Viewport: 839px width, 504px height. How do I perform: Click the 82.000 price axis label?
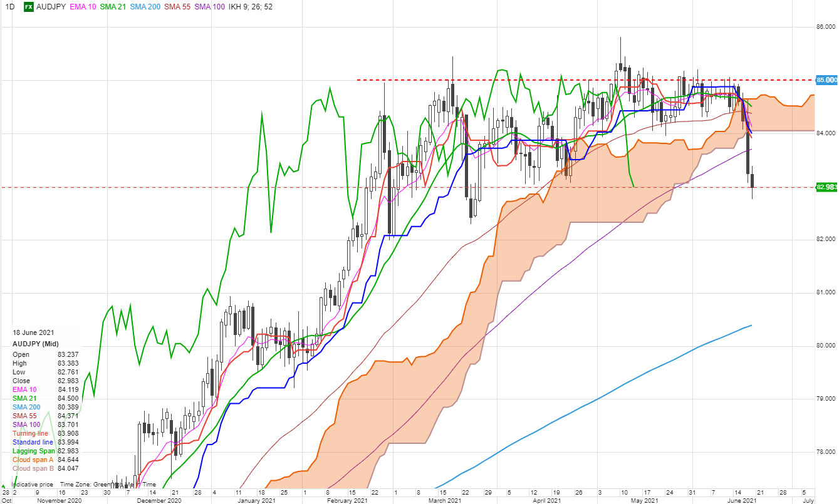coord(826,240)
